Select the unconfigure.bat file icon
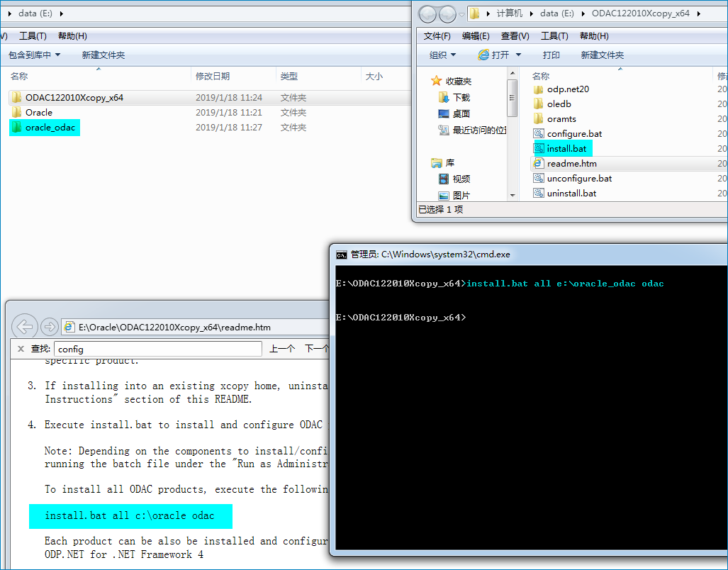 539,178
